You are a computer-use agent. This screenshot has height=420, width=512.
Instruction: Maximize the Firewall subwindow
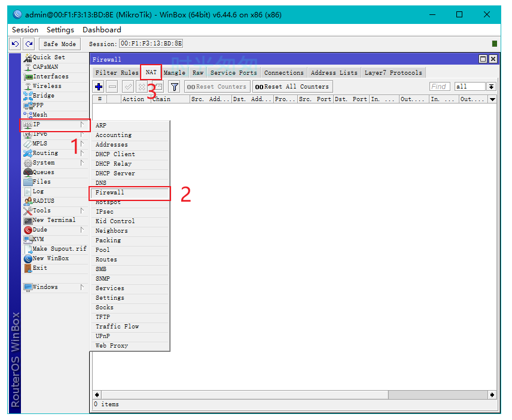click(483, 59)
